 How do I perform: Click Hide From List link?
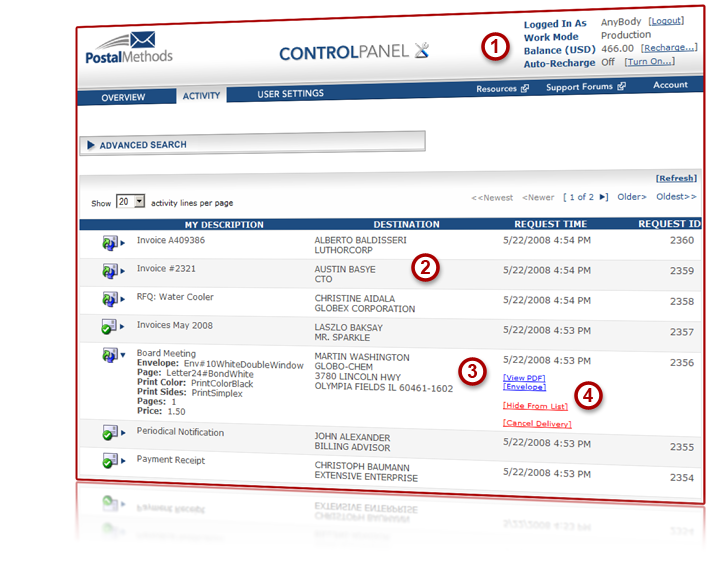click(535, 406)
